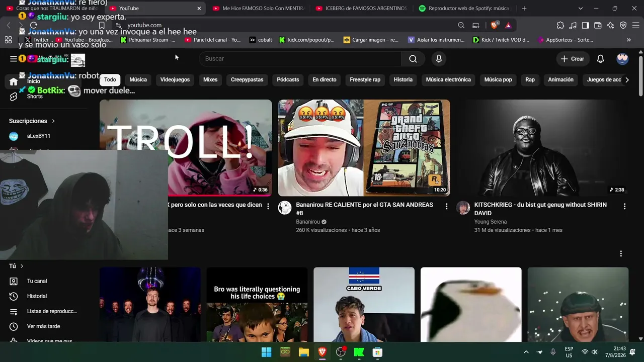Image resolution: width=644 pixels, height=362 pixels.
Task: Select the Videojuegos category chip
Action: (175, 79)
